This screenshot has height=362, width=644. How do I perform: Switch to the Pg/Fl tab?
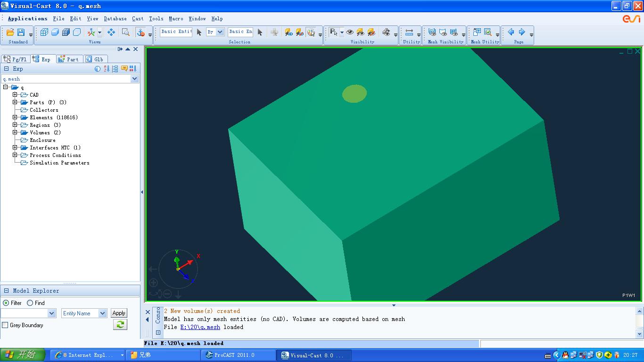click(16, 59)
